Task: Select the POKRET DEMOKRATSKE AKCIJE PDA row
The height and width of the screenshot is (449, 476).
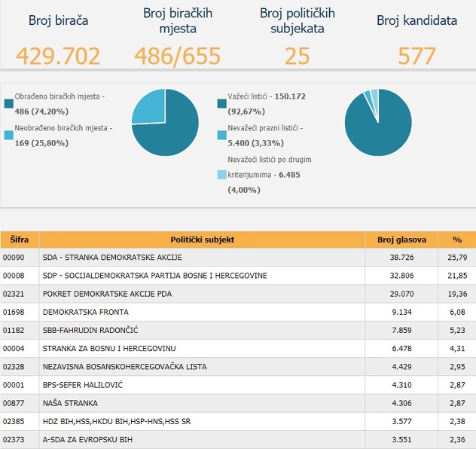Action: [x=238, y=294]
